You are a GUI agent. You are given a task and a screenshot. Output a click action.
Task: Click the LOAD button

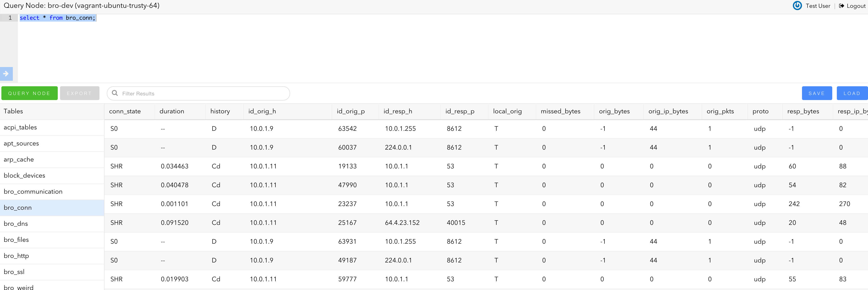point(852,93)
